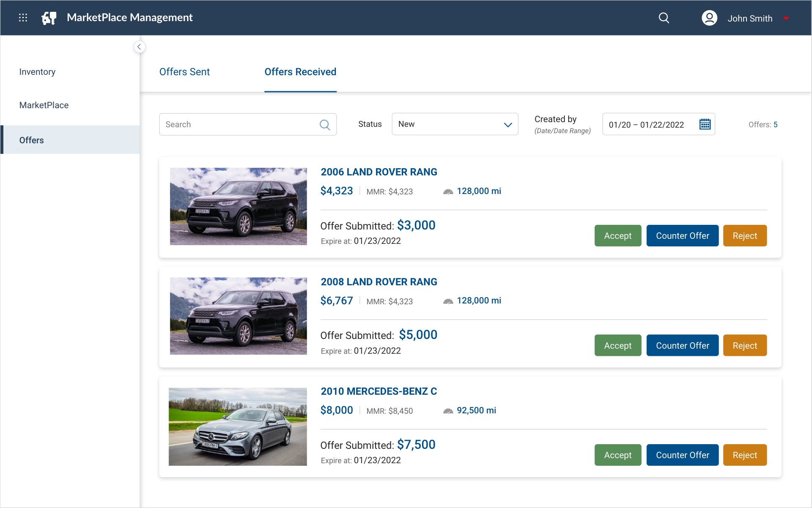This screenshot has height=508, width=812.
Task: Click the header search magnifier icon
Action: 664,18
